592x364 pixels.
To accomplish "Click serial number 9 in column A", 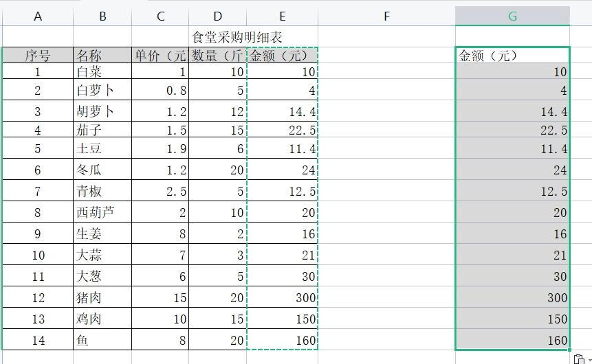I will click(x=38, y=233).
